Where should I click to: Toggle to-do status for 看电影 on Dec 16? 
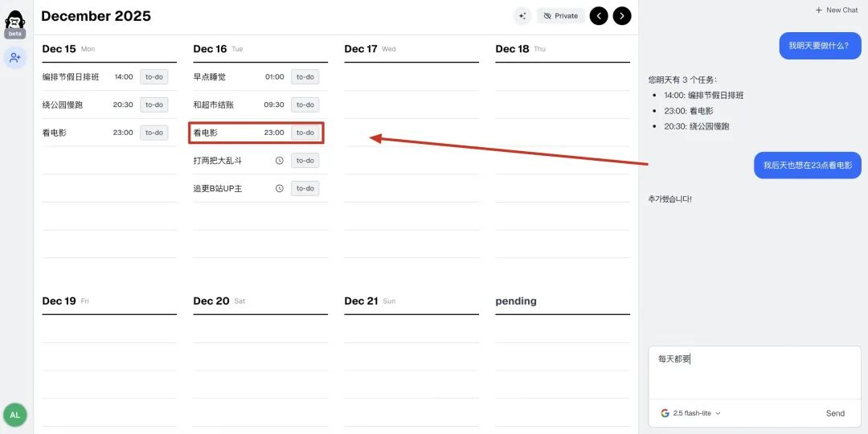(305, 133)
